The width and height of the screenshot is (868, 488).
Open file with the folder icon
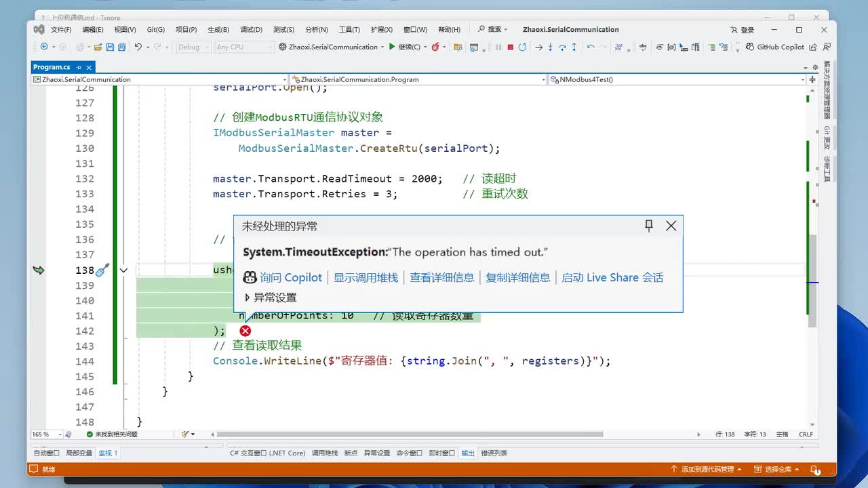(98, 47)
